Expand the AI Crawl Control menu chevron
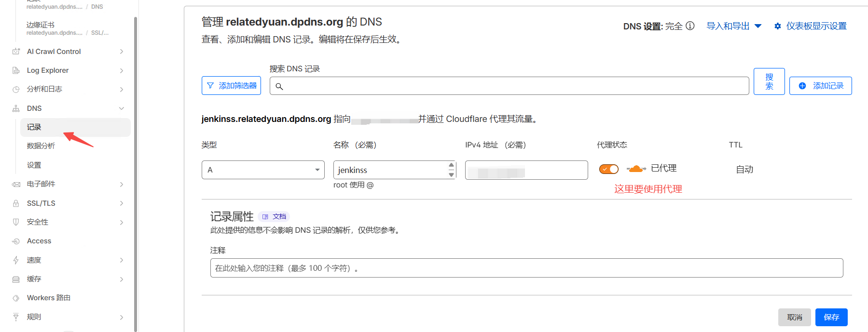 pos(122,52)
